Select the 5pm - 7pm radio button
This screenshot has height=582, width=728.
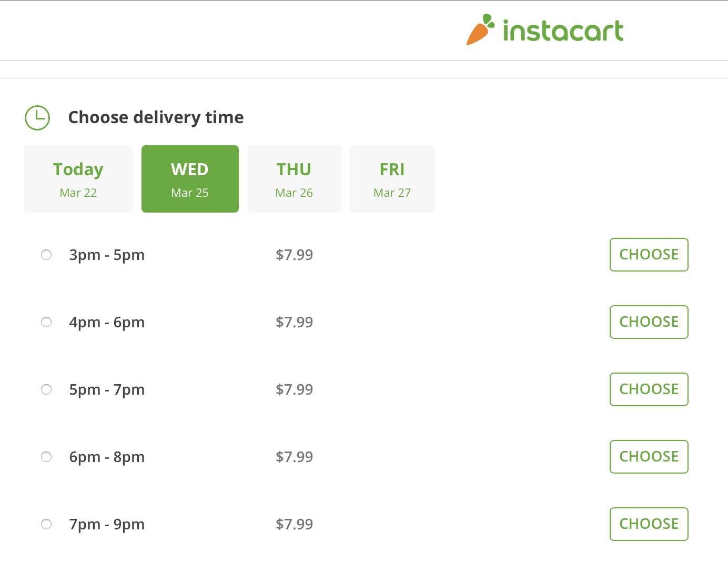tap(46, 389)
